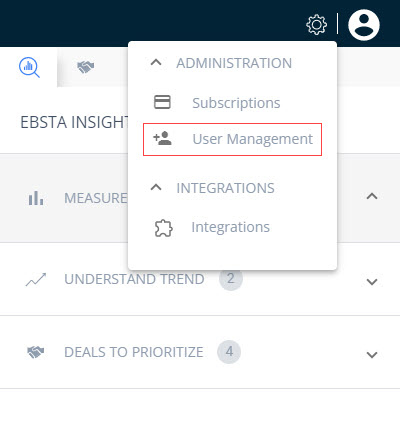Collapse the Measure panel chevron
The width and height of the screenshot is (400, 432).
coord(372,196)
